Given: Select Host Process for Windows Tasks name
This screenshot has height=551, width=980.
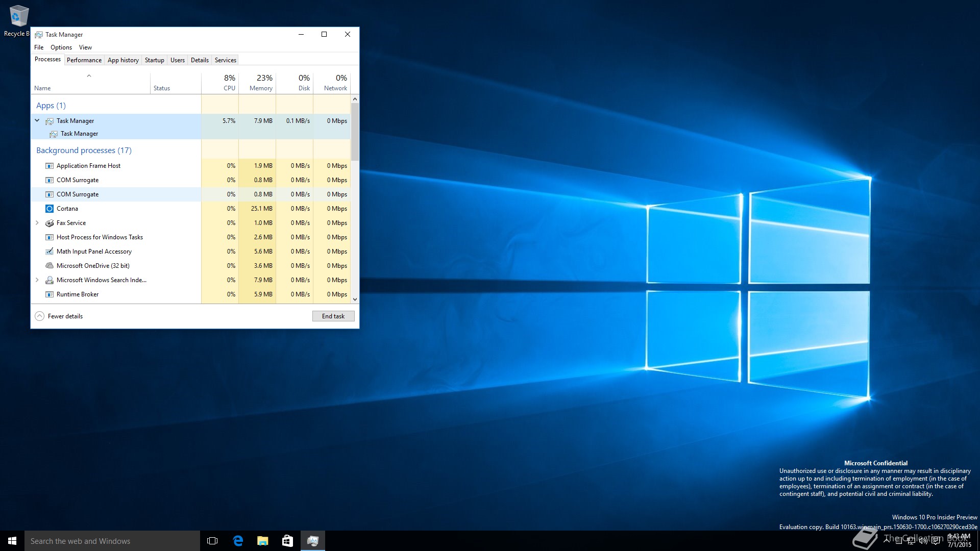Looking at the screenshot, I should pos(100,237).
